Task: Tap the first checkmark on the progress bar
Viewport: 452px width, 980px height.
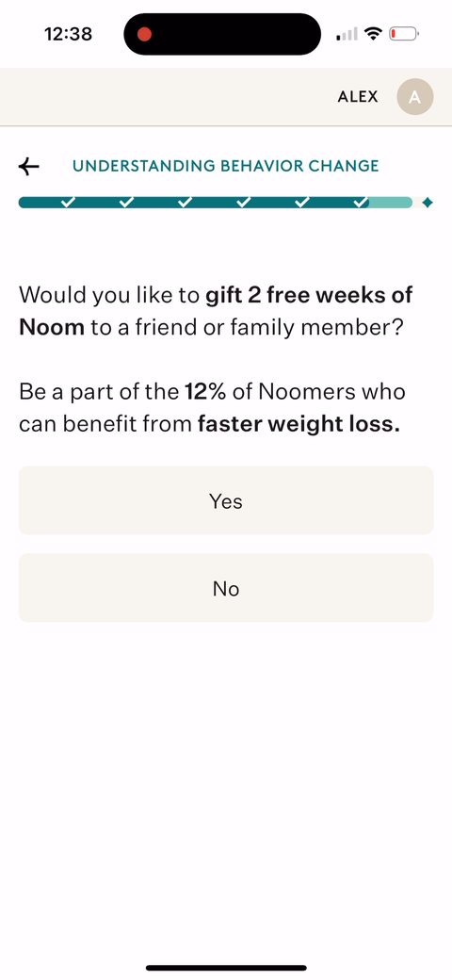Action: 68,203
